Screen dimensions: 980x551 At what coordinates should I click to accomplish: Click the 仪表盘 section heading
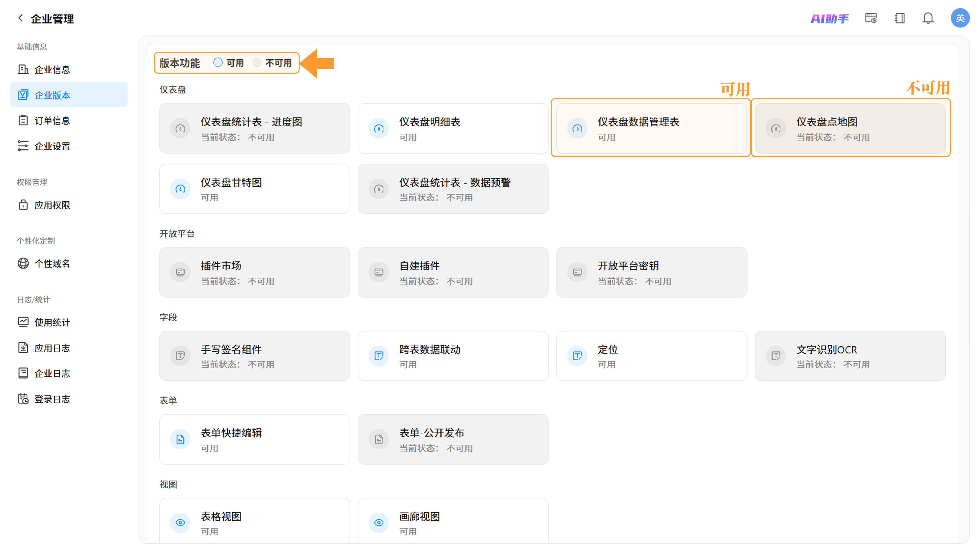pyautogui.click(x=173, y=89)
